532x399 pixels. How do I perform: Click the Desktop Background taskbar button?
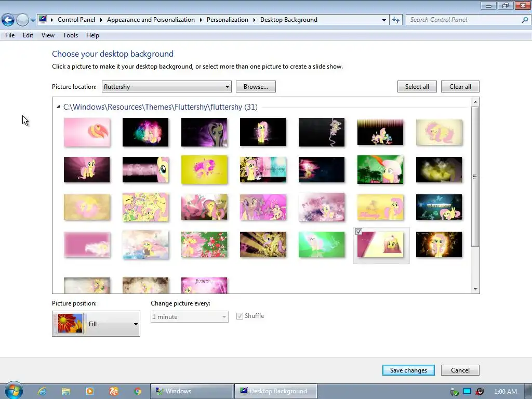click(x=276, y=391)
